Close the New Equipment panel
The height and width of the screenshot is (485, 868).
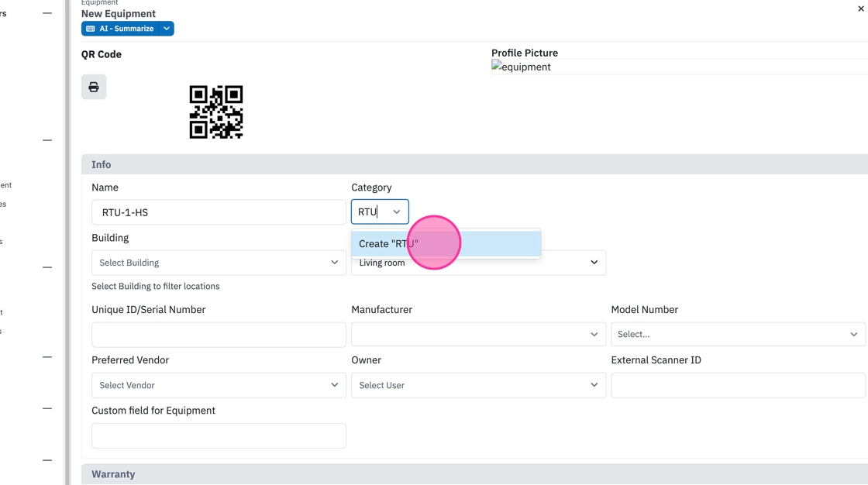pyautogui.click(x=861, y=9)
